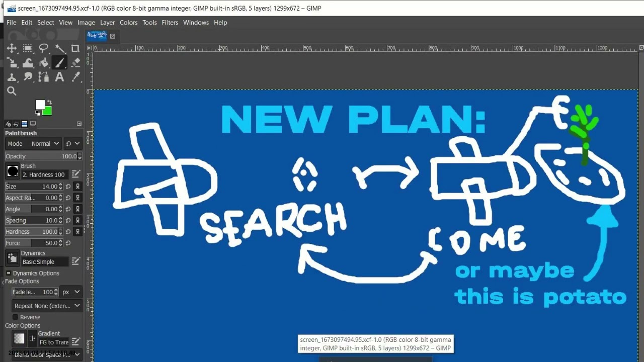The image size is (644, 362).
Task: Open the Layer menu
Action: 107,23
